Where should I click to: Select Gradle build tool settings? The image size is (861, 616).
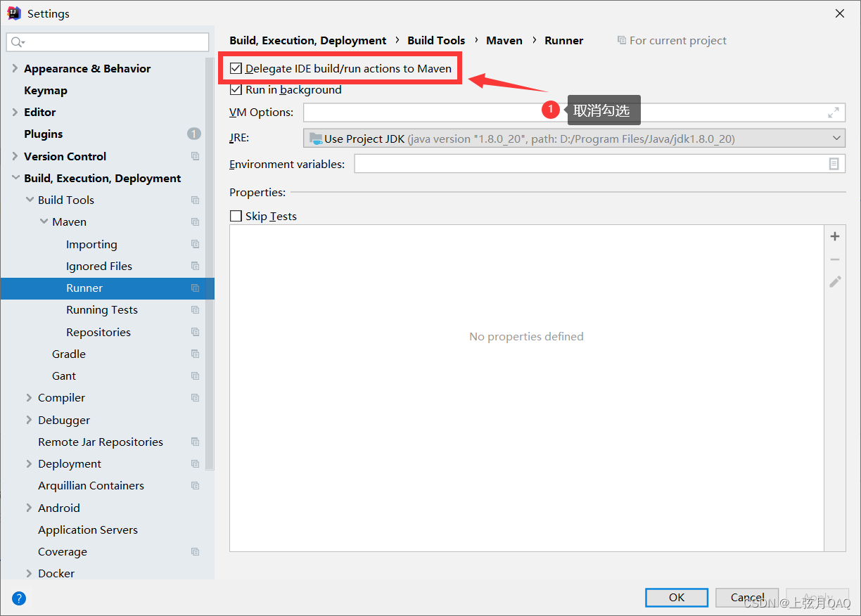(x=69, y=354)
